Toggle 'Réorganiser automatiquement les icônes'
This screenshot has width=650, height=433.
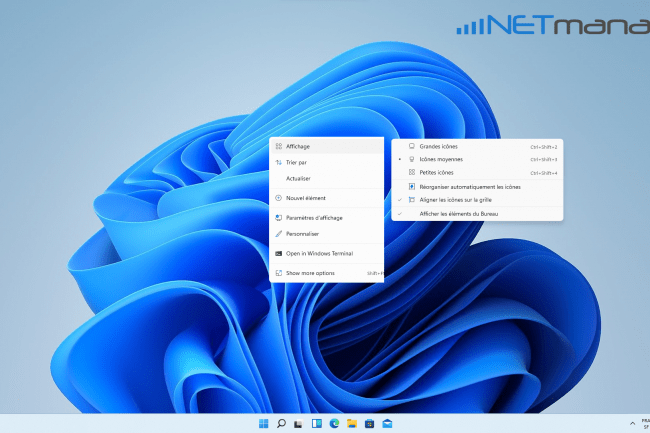coord(469,186)
